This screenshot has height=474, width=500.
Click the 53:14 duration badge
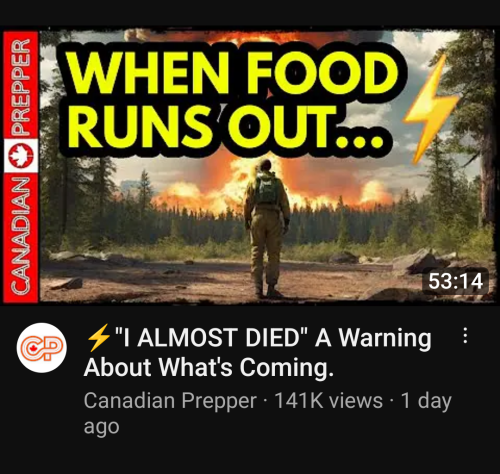(x=455, y=281)
